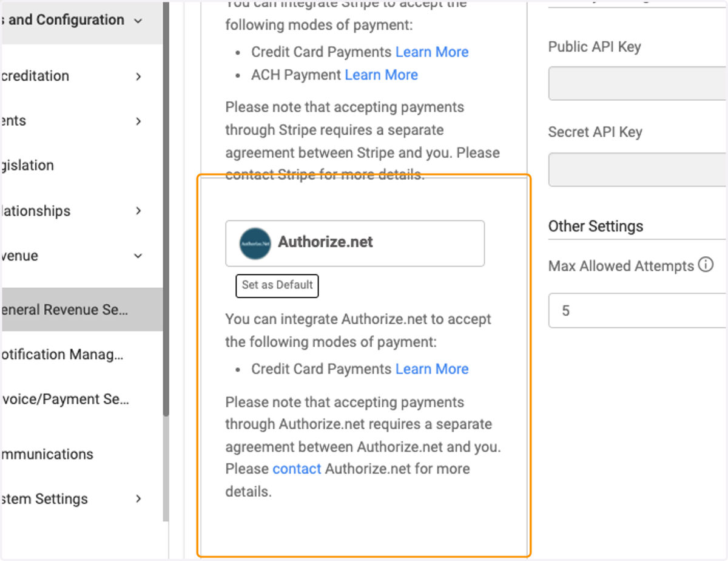Click the Max Allowed Attempts input showing 5

pyautogui.click(x=638, y=311)
